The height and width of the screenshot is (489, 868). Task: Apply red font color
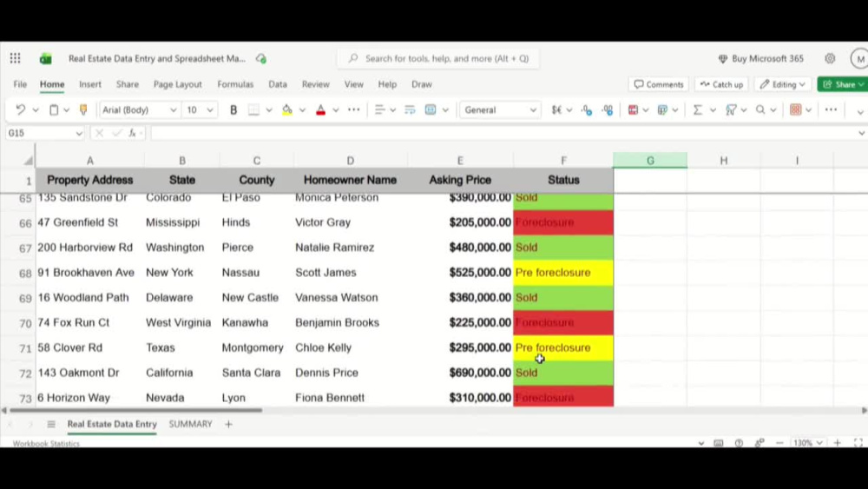click(x=320, y=109)
